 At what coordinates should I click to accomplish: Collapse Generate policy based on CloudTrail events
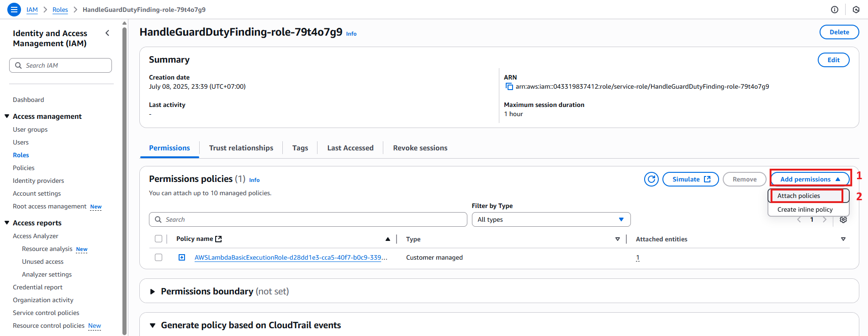(153, 325)
